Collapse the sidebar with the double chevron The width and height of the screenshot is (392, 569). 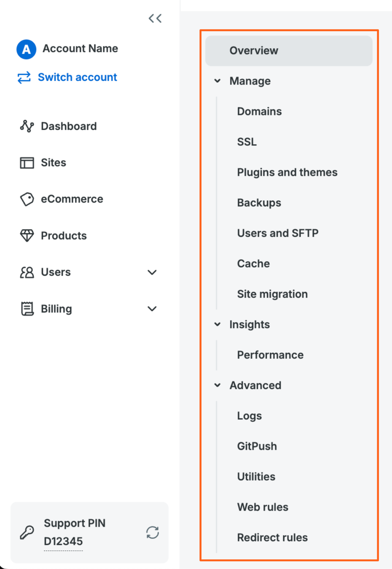coord(155,18)
